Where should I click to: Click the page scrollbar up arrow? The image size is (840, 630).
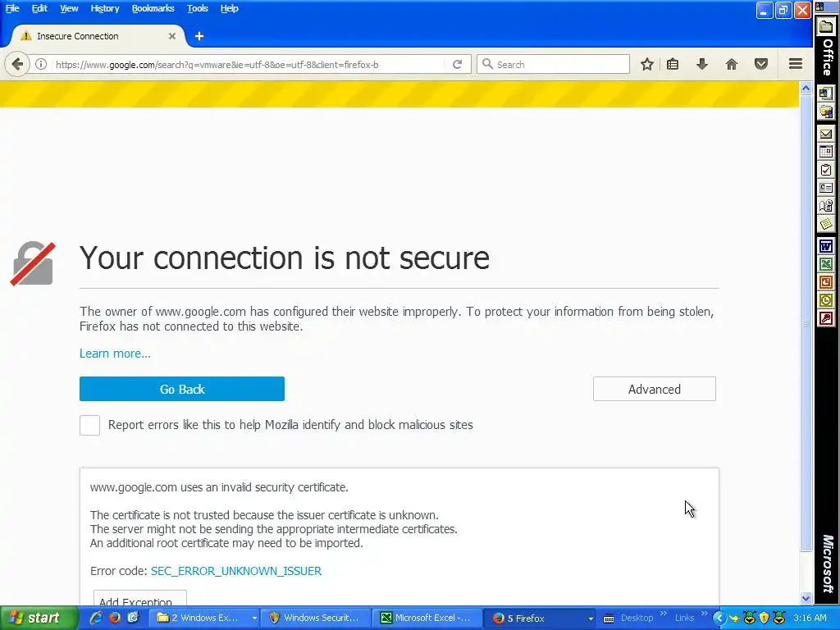pyautogui.click(x=806, y=89)
